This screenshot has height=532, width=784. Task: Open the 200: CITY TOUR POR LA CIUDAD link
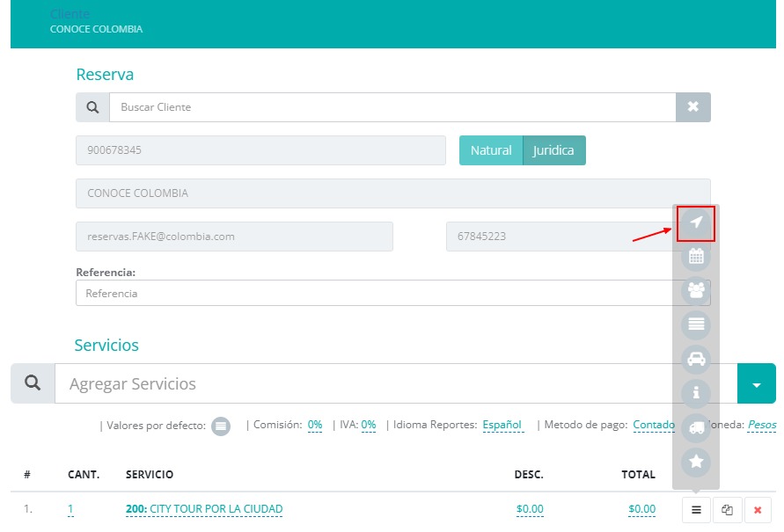tap(204, 509)
